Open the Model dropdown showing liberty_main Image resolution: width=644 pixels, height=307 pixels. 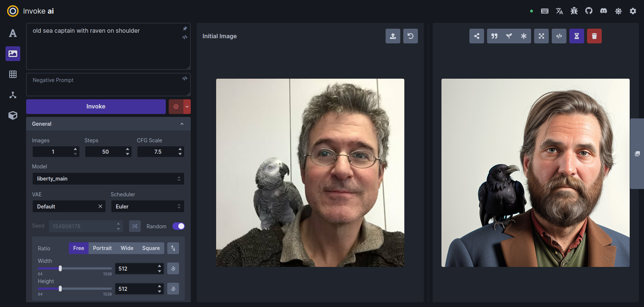(x=108, y=179)
